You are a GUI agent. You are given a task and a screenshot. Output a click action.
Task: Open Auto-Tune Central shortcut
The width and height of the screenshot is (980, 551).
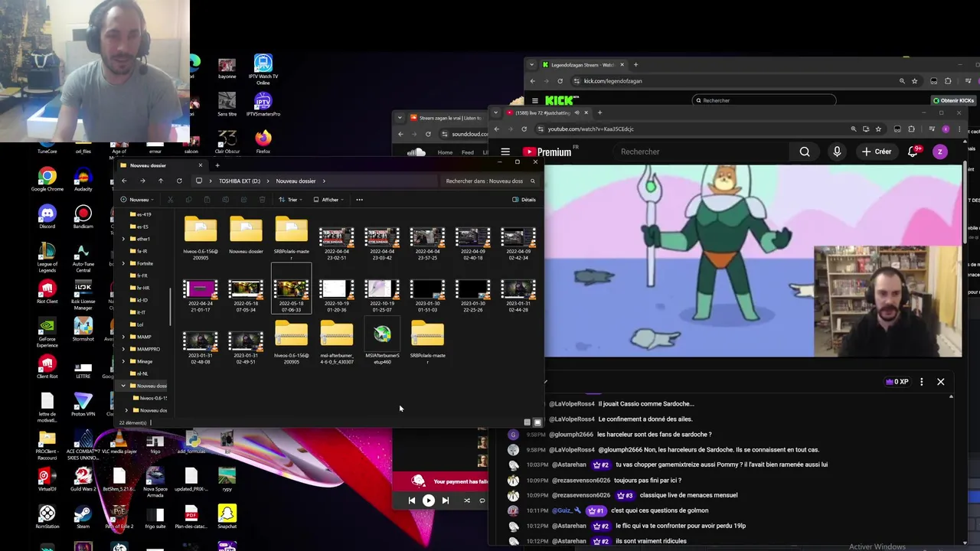83,258
